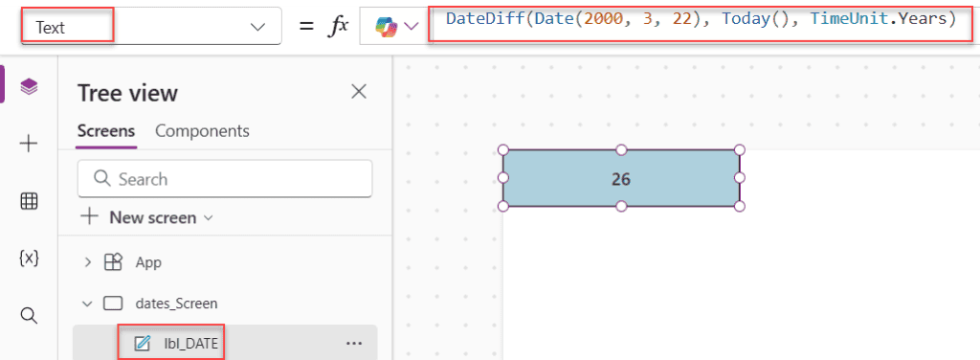
Task: Open the Tree view layers icon in sidebar
Action: click(x=29, y=86)
